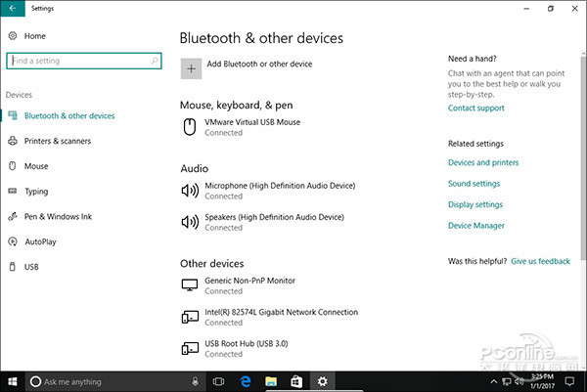Image resolution: width=587 pixels, height=392 pixels.
Task: Click the plus icon to add Bluetooth device
Action: (x=191, y=66)
